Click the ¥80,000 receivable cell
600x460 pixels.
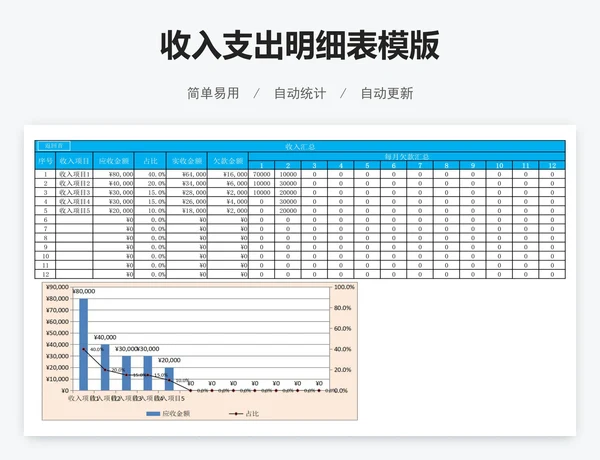pos(114,174)
